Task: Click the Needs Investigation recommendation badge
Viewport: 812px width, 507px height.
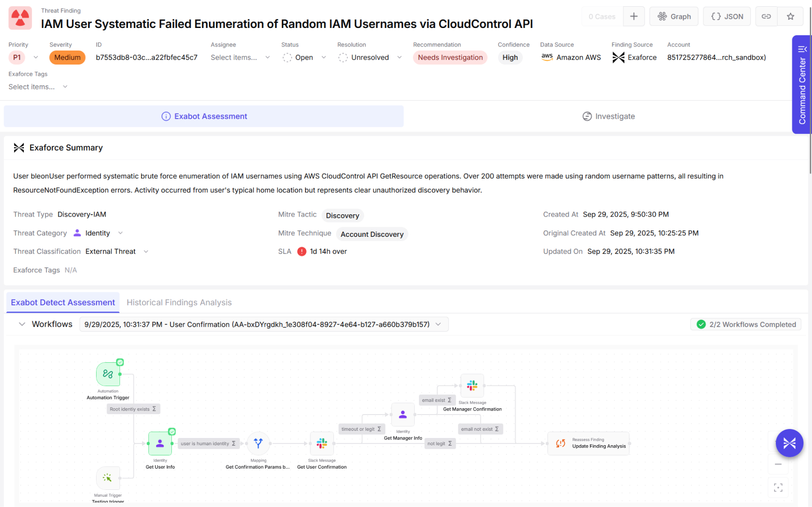Action: [450, 57]
